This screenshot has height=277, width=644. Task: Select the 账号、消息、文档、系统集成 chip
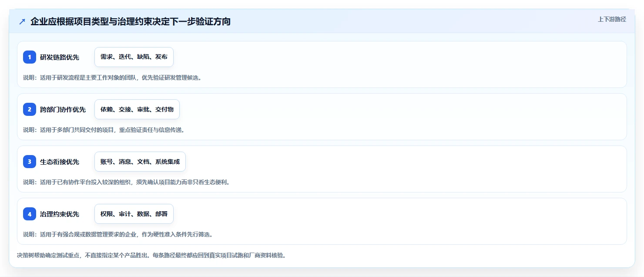[140, 162]
